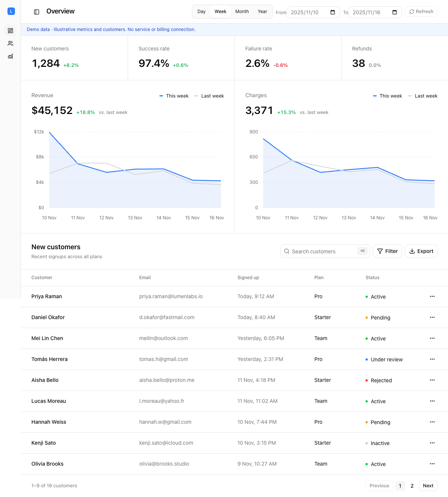Toggle Revenue chart This week legend

coord(174,96)
